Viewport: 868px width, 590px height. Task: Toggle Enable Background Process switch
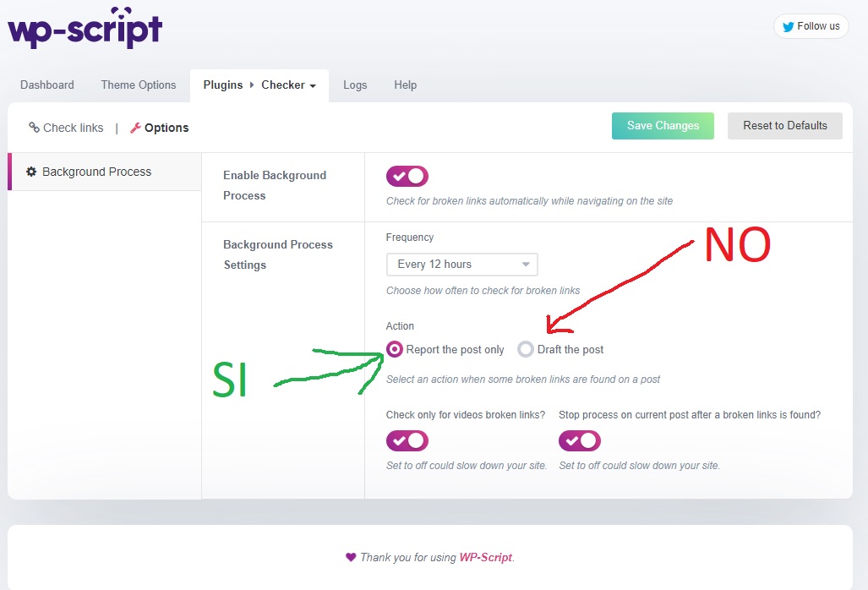(407, 176)
